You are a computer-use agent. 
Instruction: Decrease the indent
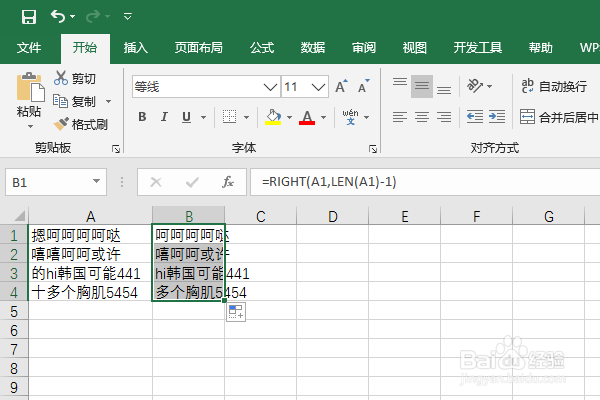click(x=475, y=117)
